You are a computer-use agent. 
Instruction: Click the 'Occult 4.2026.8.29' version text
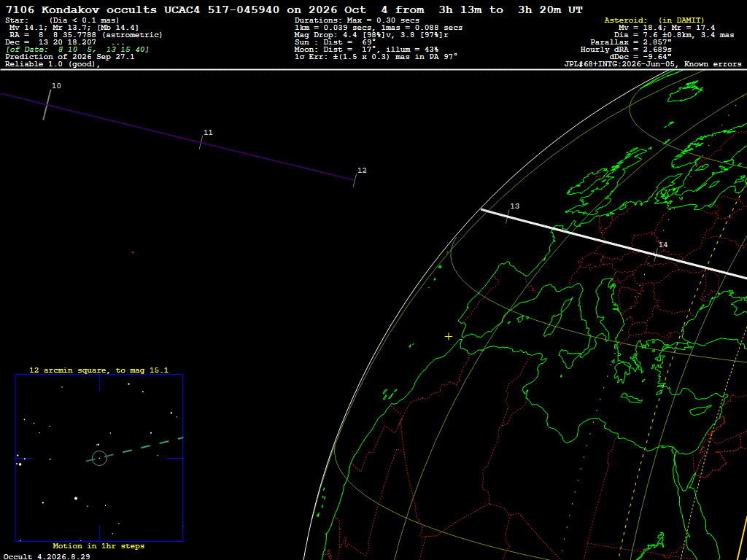[47, 556]
